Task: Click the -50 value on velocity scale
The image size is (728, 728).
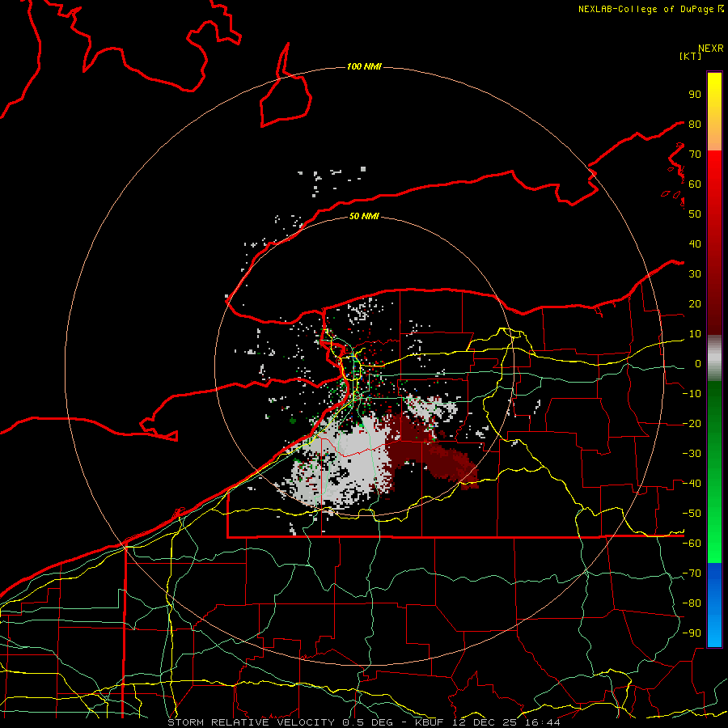Action: 692,514
